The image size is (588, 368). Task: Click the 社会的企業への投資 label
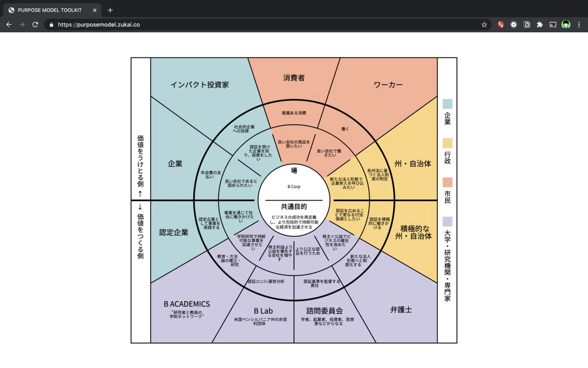pos(244,129)
